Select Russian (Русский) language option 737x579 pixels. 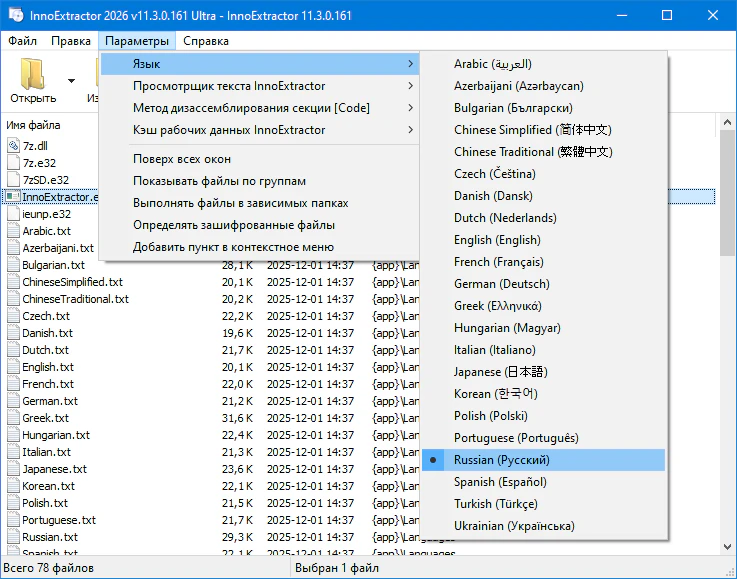(501, 460)
